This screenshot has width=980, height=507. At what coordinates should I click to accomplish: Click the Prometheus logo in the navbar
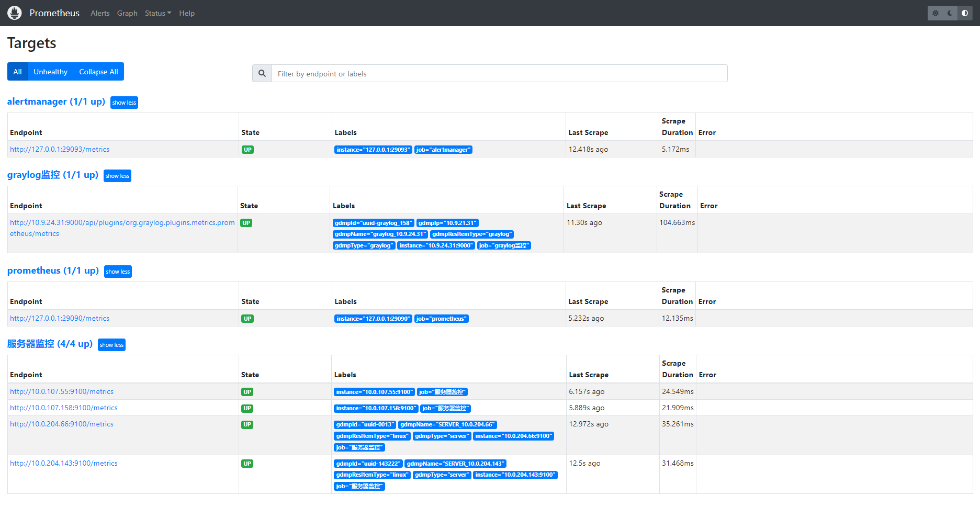(14, 13)
